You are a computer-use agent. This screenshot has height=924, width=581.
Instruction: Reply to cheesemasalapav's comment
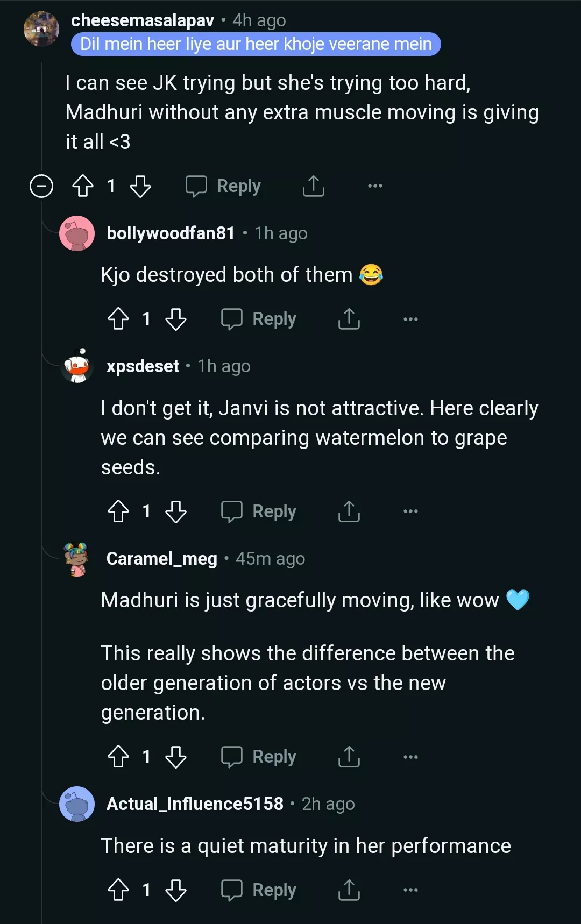pyautogui.click(x=223, y=186)
